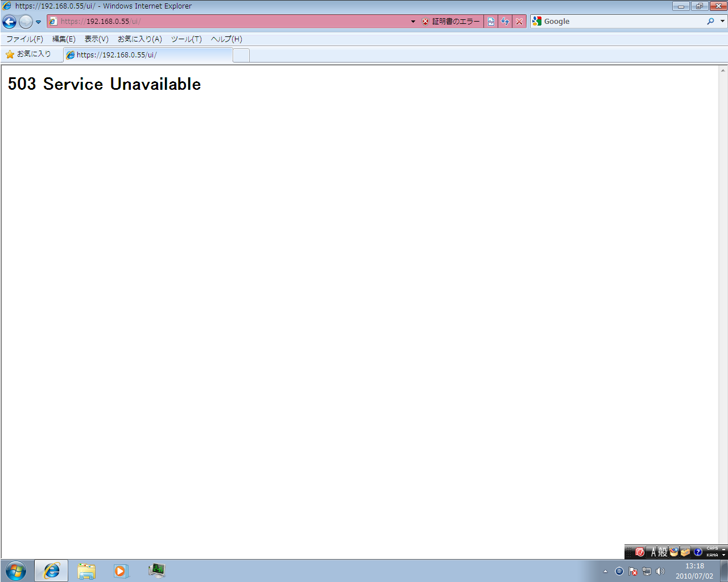Screen dimensions: 728x582
Task: Click the IE icon in title bar
Action: point(7,6)
